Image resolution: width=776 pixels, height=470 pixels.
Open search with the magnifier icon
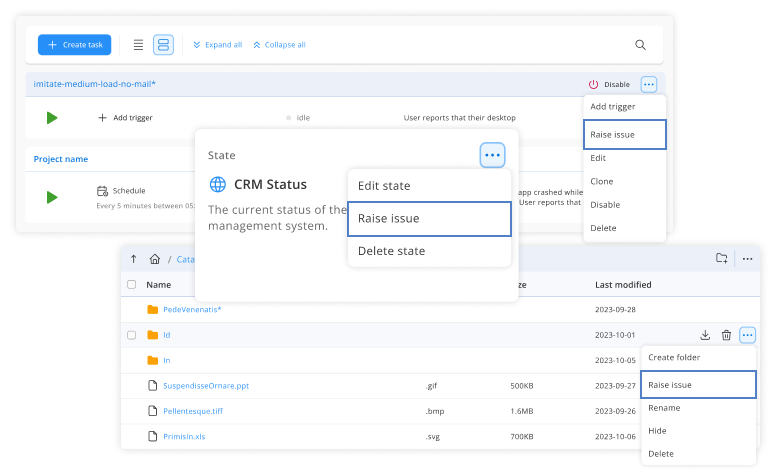pyautogui.click(x=640, y=45)
